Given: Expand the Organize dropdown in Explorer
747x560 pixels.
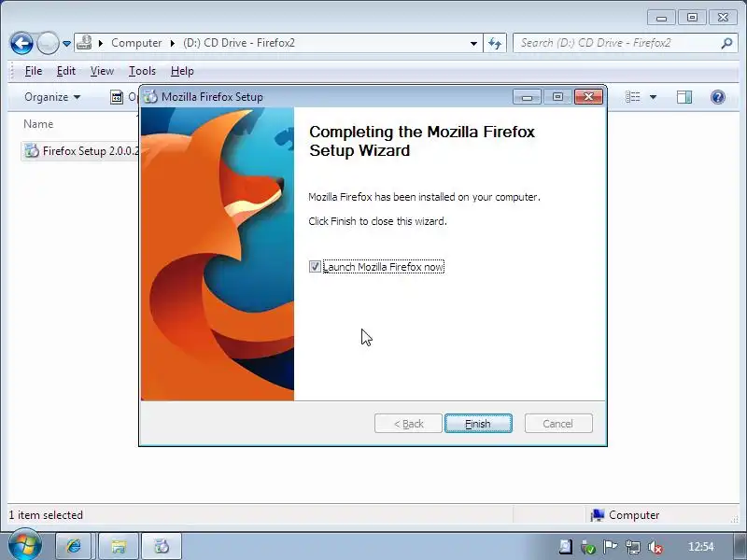Looking at the screenshot, I should click(52, 97).
